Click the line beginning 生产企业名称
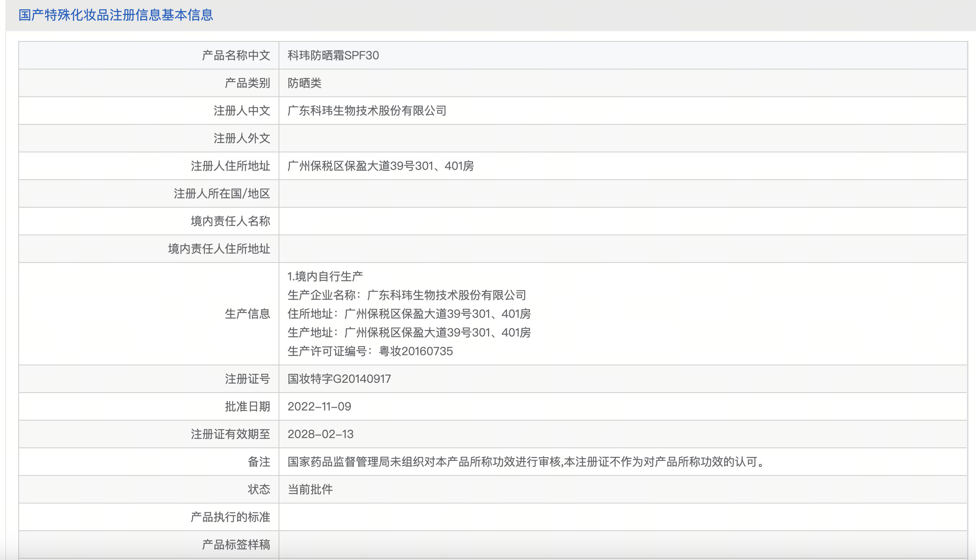The height and width of the screenshot is (560, 976). pos(407,295)
